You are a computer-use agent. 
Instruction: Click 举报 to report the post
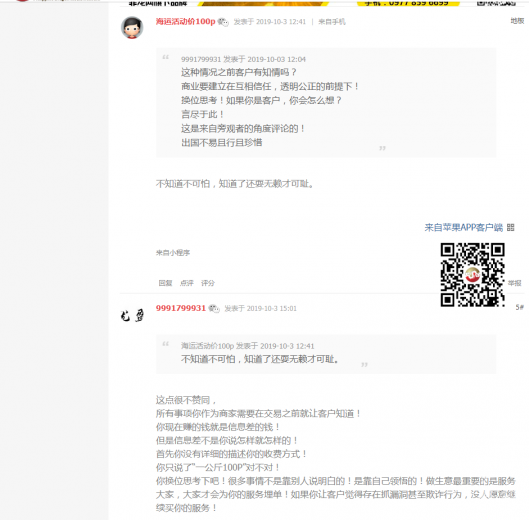[514, 283]
